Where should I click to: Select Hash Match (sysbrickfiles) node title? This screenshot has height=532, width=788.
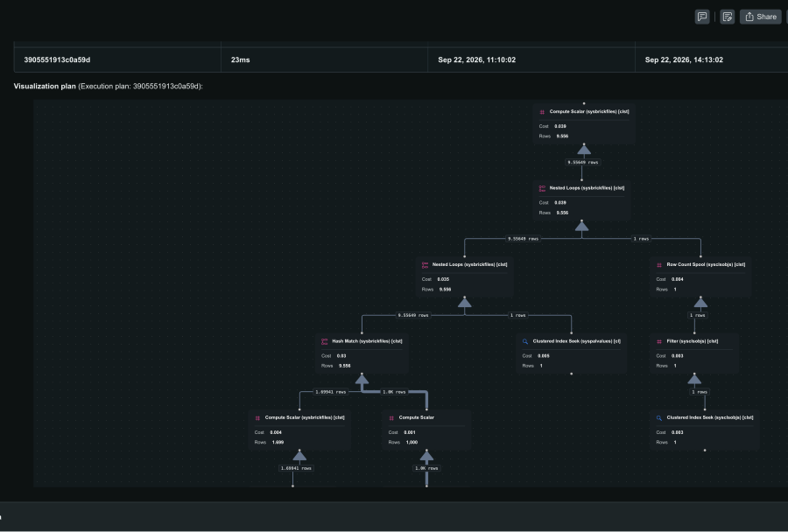click(367, 341)
